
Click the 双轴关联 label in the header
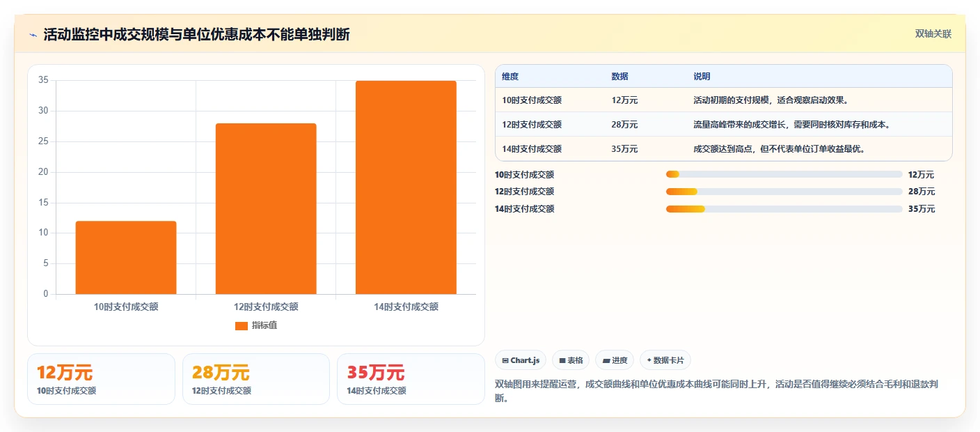coord(933,34)
